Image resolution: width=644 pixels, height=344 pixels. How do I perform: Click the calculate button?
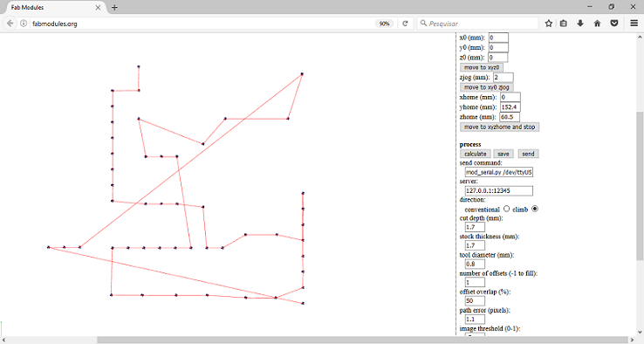click(x=476, y=154)
